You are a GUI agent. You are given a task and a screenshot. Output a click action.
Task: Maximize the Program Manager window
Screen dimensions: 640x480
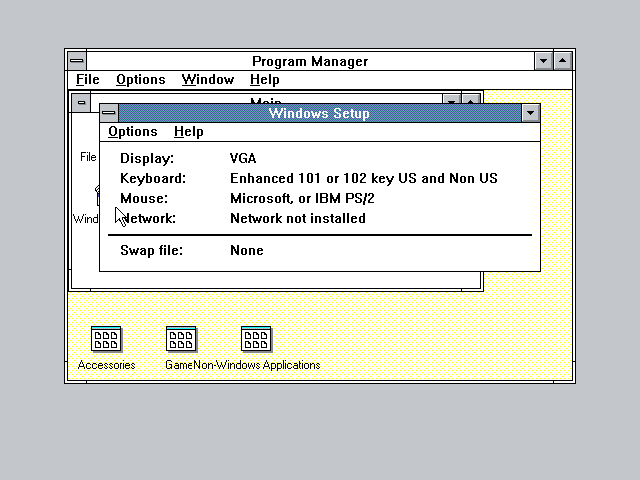coord(562,61)
